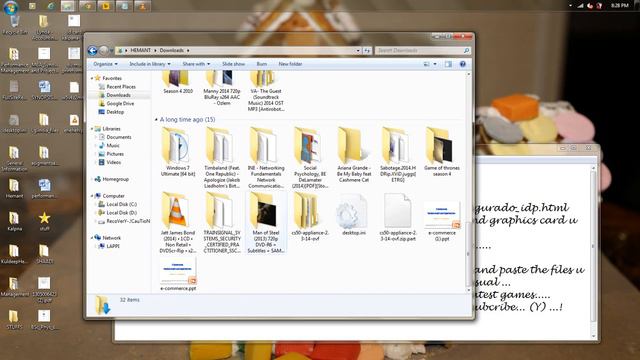Open Recycle Bin on the desktop

(x=15, y=24)
